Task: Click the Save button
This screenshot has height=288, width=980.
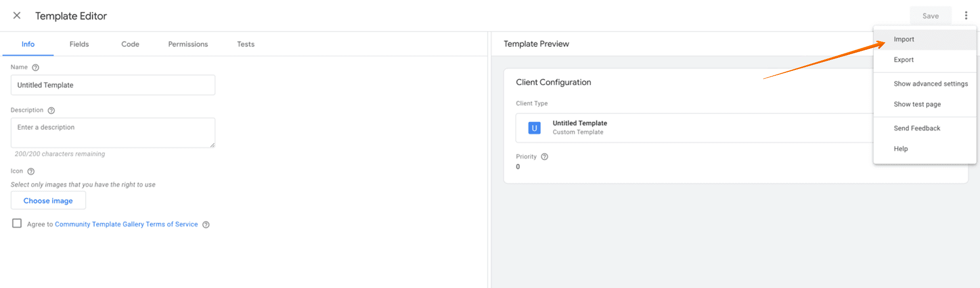Action: pos(930,16)
